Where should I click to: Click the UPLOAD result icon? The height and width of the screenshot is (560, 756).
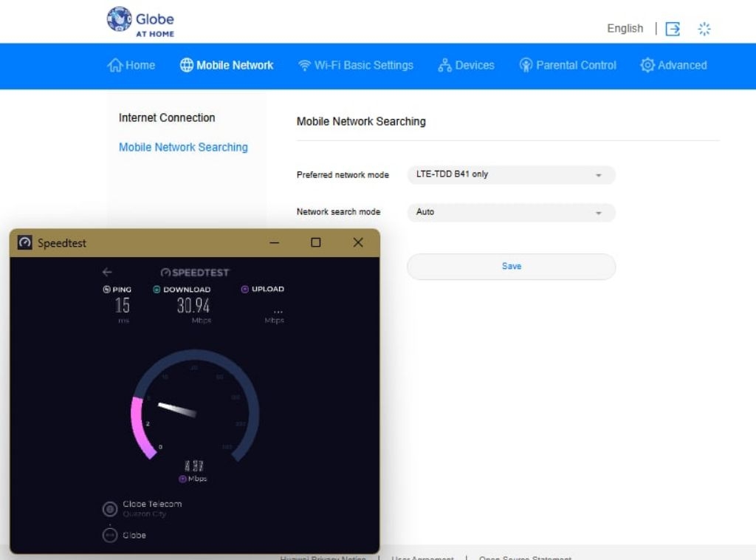pos(245,290)
